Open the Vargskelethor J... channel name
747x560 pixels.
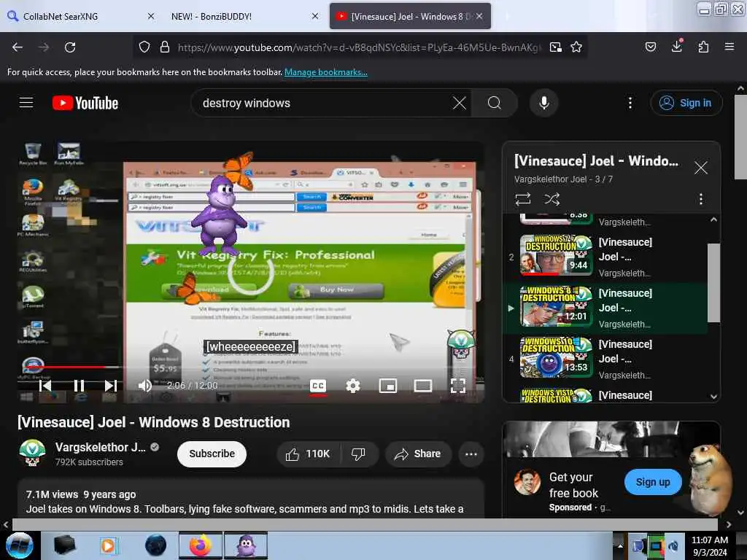[x=100, y=447]
